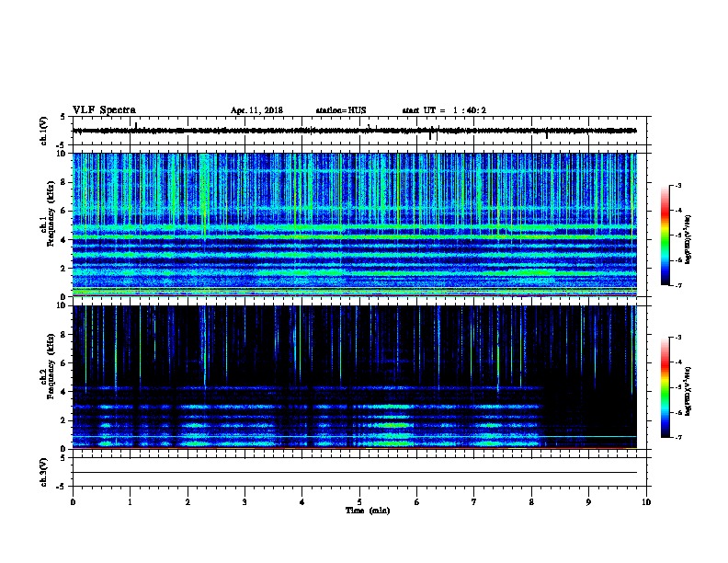The image size is (728, 563).
Task: Click the "-3" tick on ch.1 colorbar
Action: tap(678, 186)
